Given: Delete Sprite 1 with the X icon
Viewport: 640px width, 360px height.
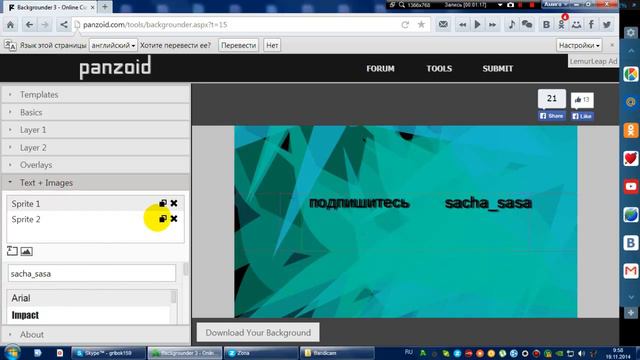Looking at the screenshot, I should pyautogui.click(x=174, y=203).
